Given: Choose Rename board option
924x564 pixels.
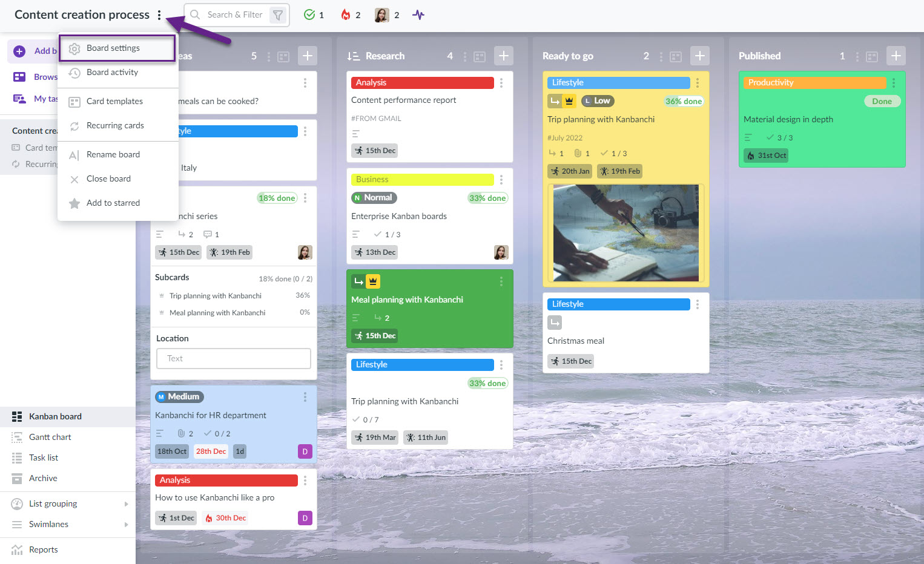Looking at the screenshot, I should (117, 155).
